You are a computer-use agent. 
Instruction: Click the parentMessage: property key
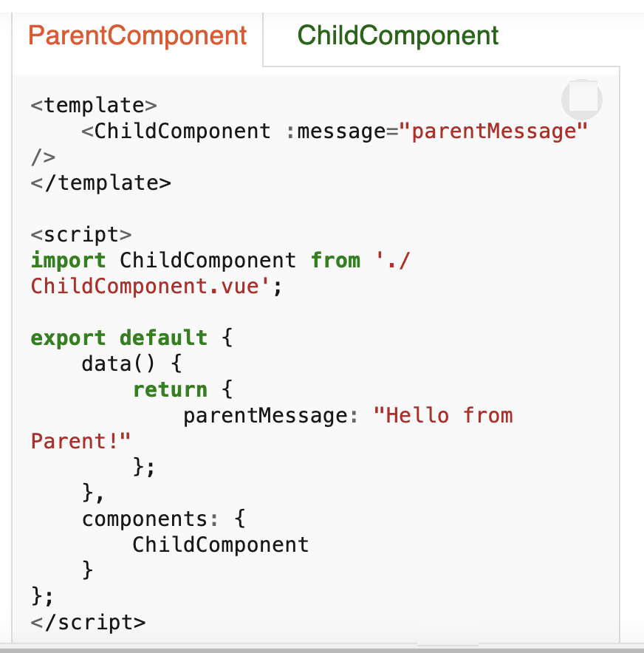[270, 416]
